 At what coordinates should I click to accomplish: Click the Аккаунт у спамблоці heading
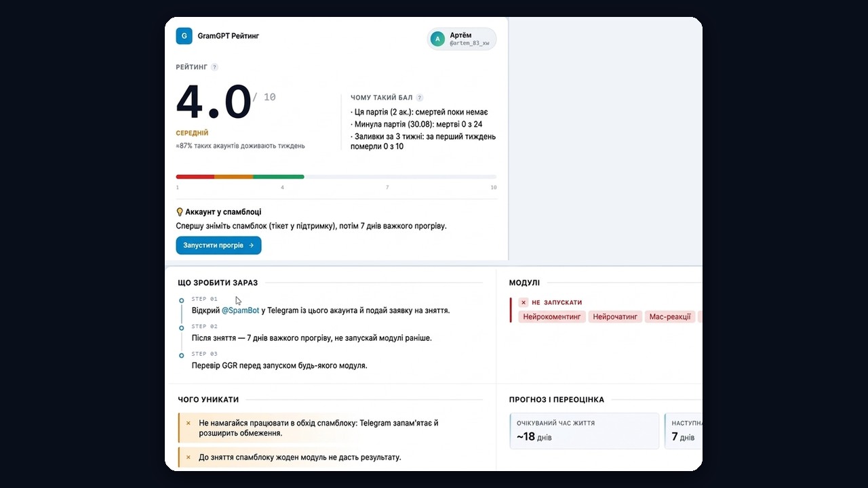point(223,212)
